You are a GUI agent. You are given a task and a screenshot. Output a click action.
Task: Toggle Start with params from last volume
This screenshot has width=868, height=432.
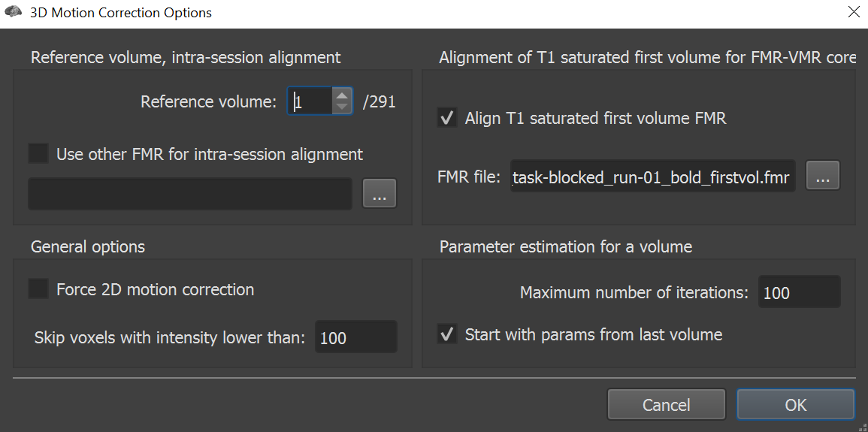pyautogui.click(x=446, y=334)
